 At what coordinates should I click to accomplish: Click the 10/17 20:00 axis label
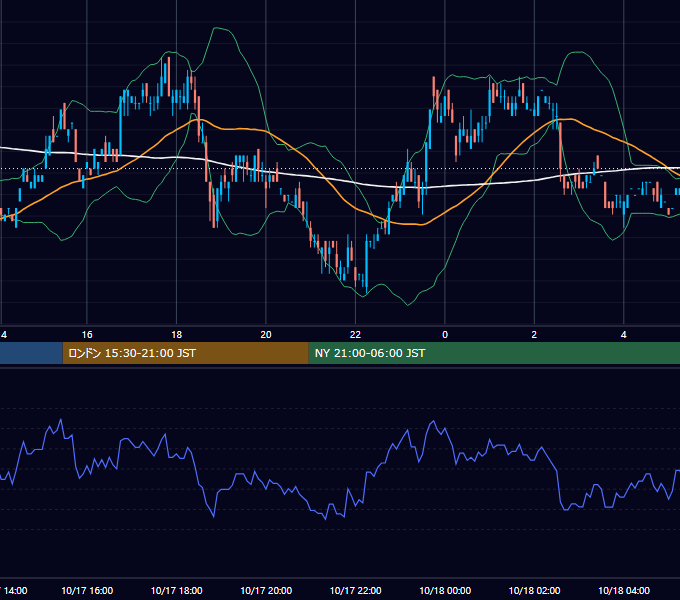click(266, 590)
